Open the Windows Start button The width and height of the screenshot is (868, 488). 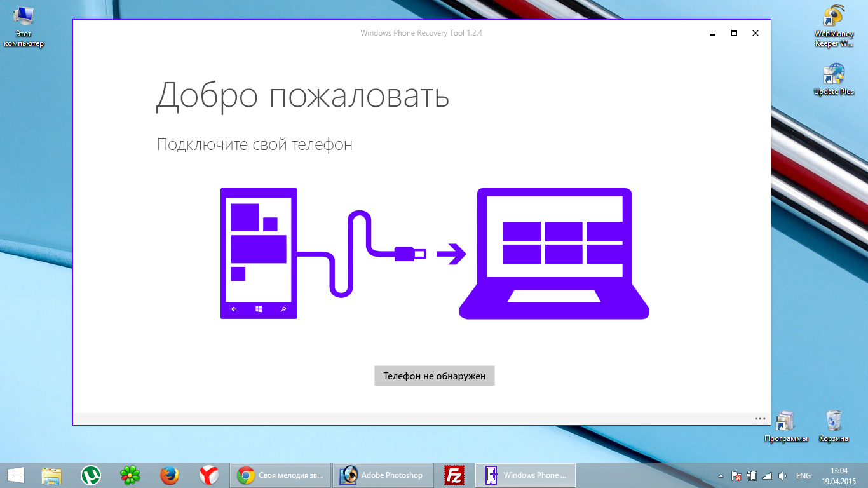tap(16, 475)
